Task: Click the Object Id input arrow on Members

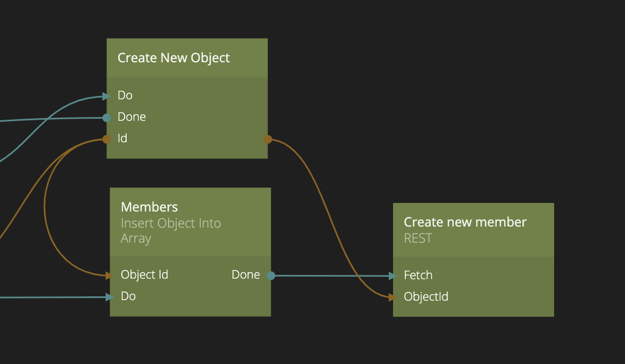Action: pos(111,275)
